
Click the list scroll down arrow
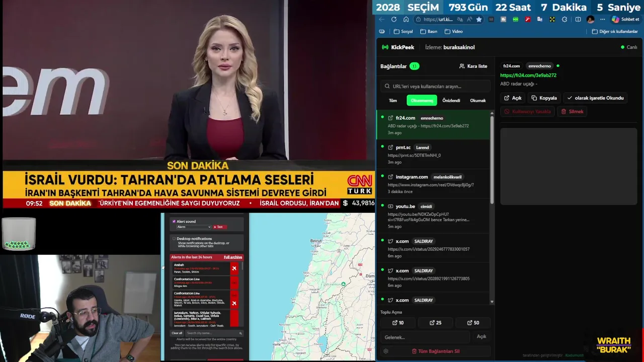[492, 302]
